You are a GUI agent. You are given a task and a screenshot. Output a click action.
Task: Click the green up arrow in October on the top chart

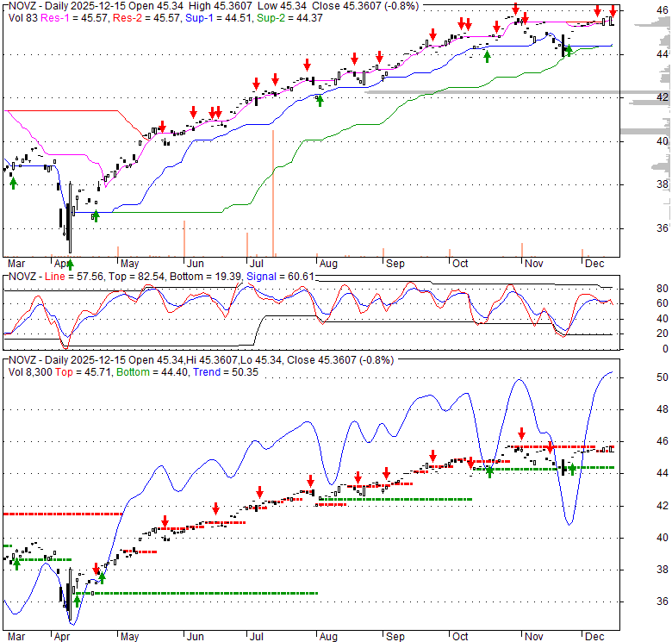click(x=488, y=56)
